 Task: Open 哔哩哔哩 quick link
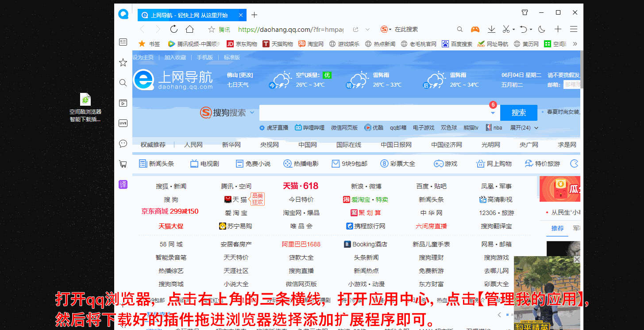(x=310, y=128)
